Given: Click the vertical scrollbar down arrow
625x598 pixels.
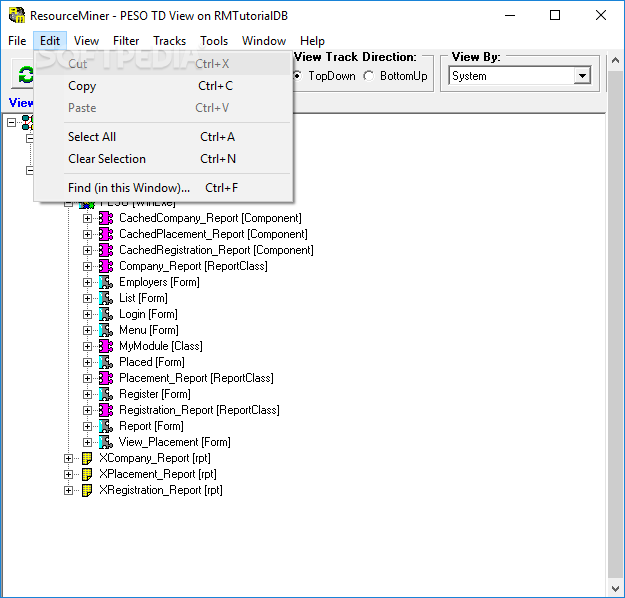Looking at the screenshot, I should point(615,588).
